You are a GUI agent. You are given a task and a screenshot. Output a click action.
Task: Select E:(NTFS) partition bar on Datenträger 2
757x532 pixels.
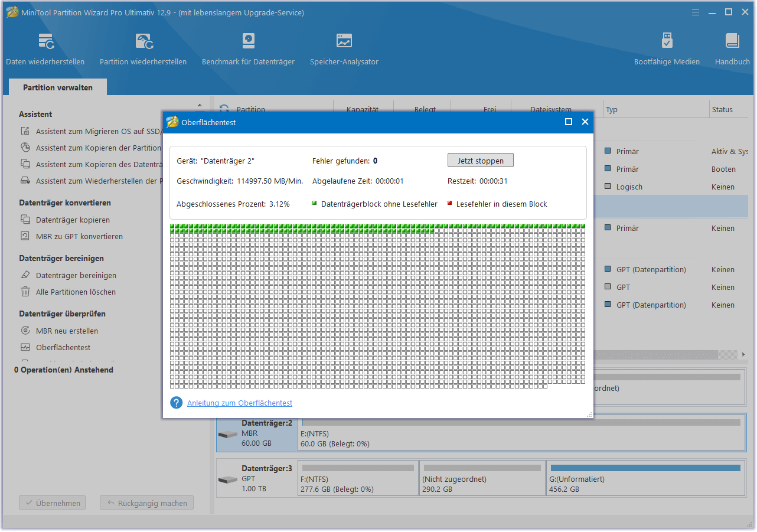click(x=521, y=433)
